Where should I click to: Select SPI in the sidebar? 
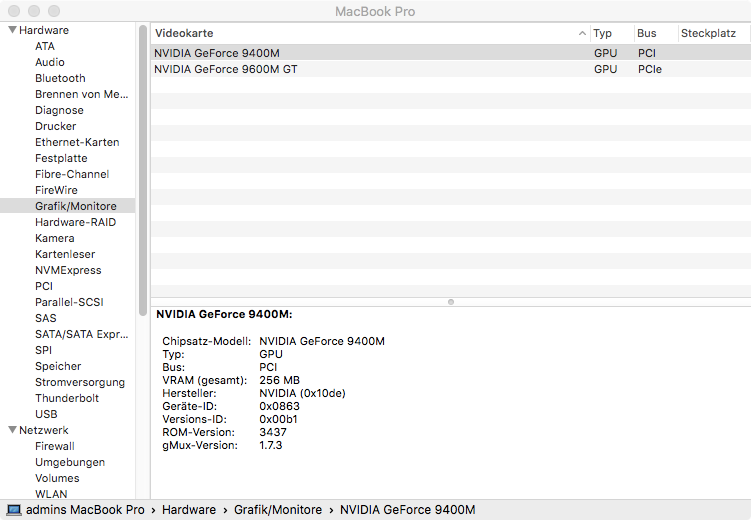(44, 350)
